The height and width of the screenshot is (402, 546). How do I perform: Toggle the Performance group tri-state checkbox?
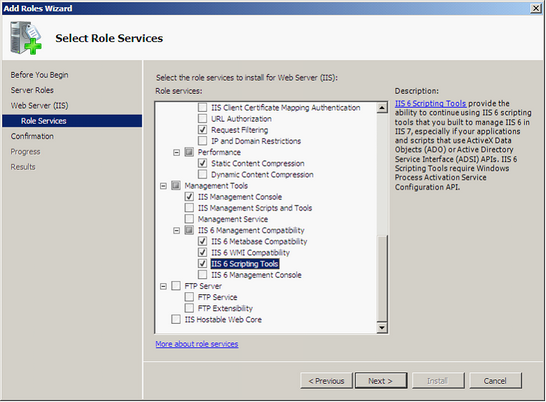point(189,152)
